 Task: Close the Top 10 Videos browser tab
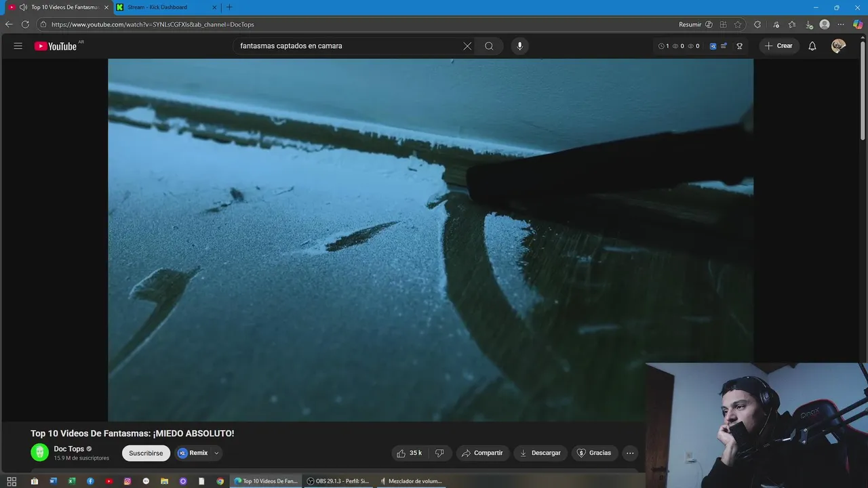click(x=106, y=7)
